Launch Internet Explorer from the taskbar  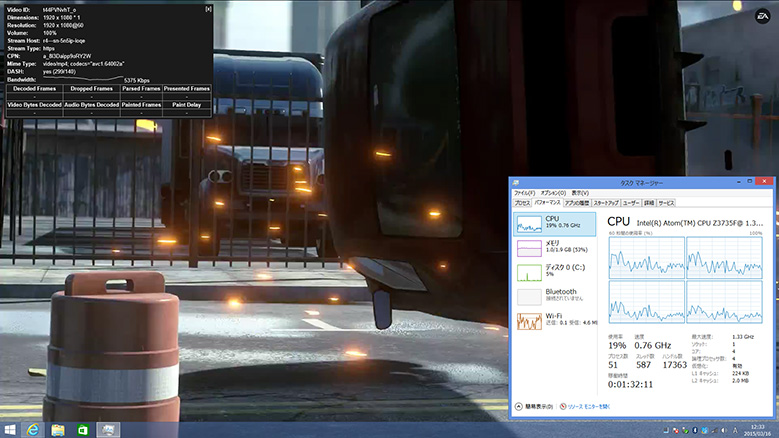33,430
